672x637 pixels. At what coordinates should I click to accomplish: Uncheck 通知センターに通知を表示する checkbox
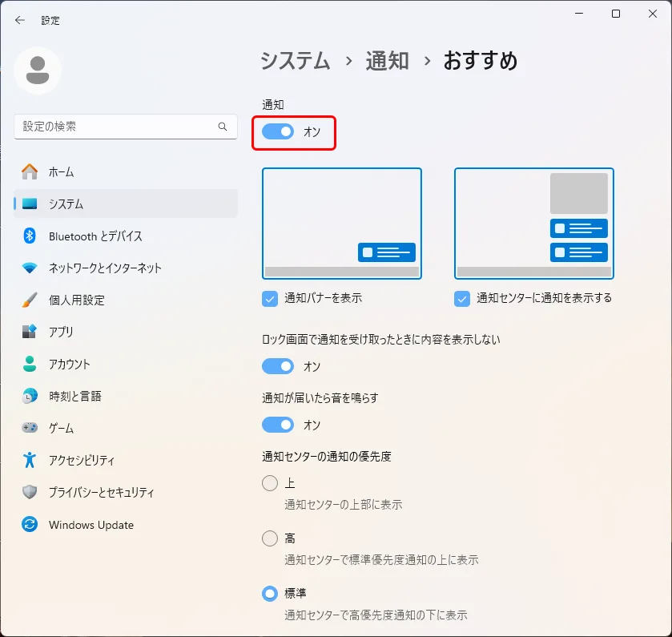(x=462, y=299)
